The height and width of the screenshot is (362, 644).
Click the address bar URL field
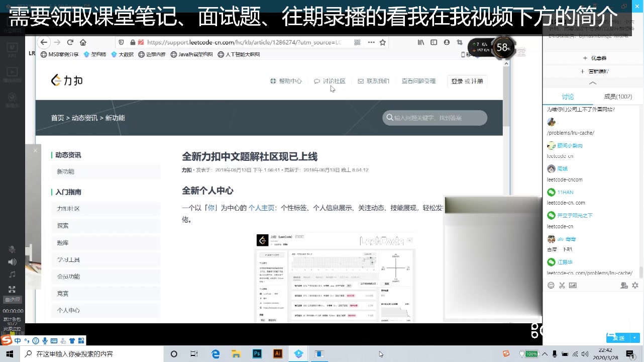pos(244,42)
